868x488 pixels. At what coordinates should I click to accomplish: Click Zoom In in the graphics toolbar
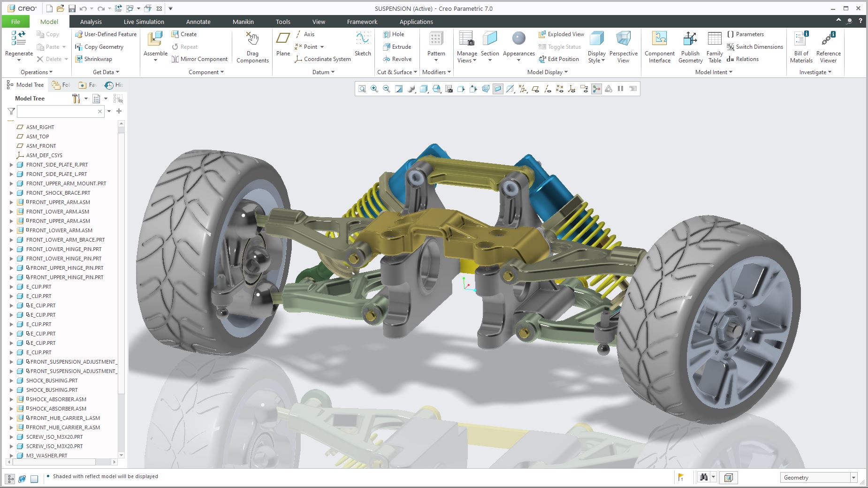[374, 89]
